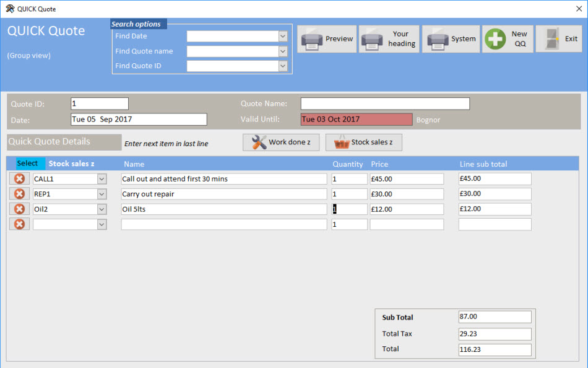Click the Your heading printer button
The image size is (588, 368).
[x=389, y=40]
